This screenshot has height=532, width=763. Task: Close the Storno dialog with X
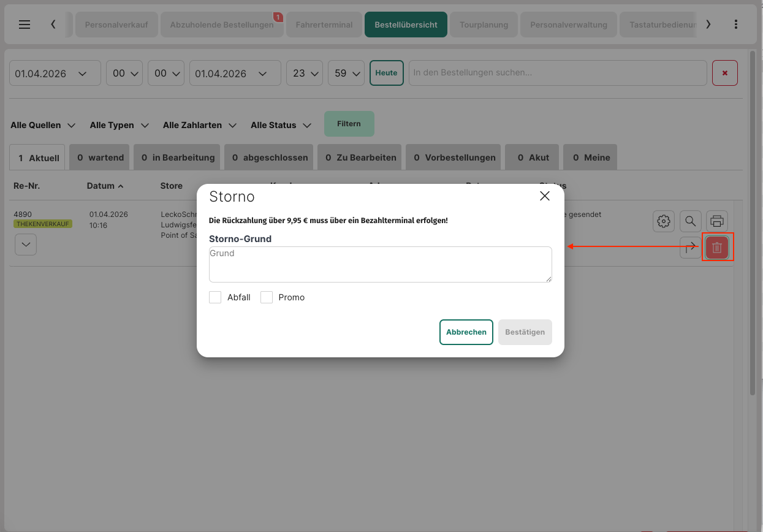tap(544, 196)
